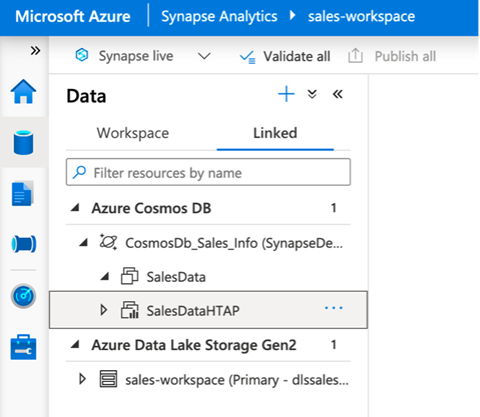This screenshot has width=480, height=417.
Task: Open the Synapse live mode dropdown
Action: 204,56
